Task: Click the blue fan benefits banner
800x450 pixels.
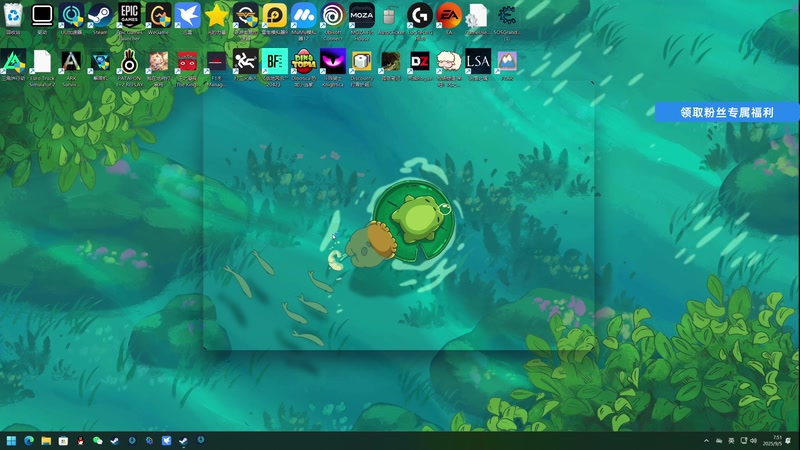Action: coord(727,112)
